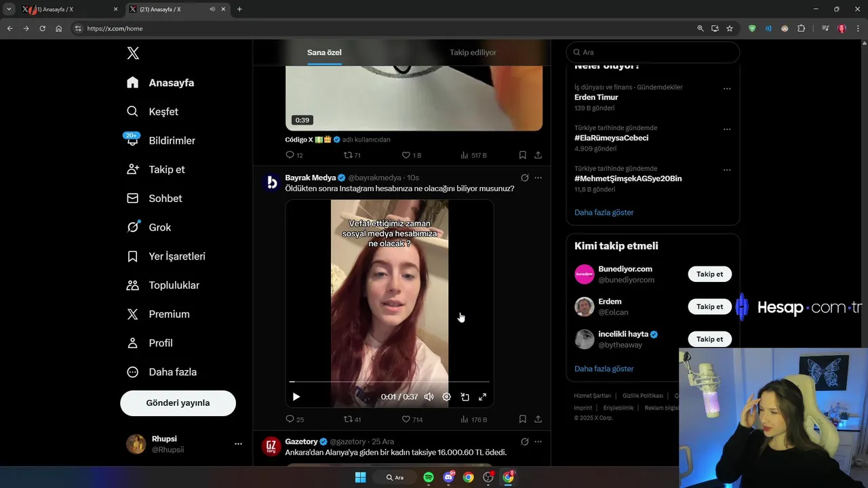The height and width of the screenshot is (488, 868).
Task: Click the X logo in sidebar
Action: (x=133, y=54)
